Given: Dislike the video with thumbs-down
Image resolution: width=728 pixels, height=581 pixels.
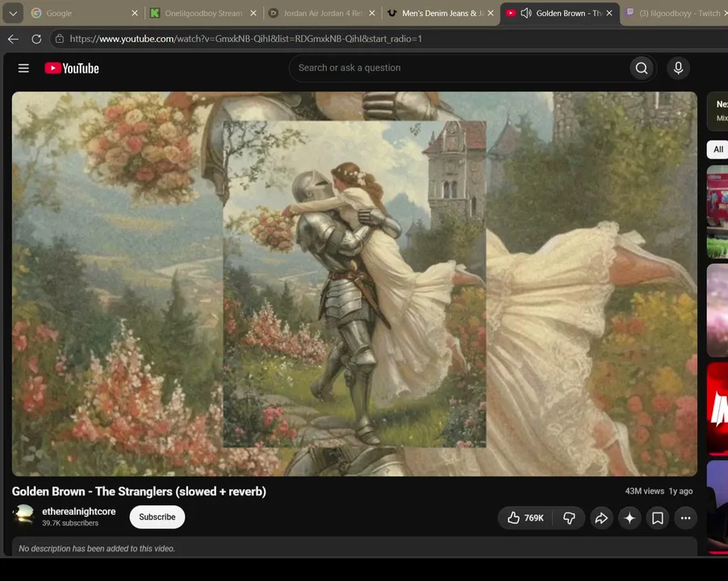Looking at the screenshot, I should [569, 518].
